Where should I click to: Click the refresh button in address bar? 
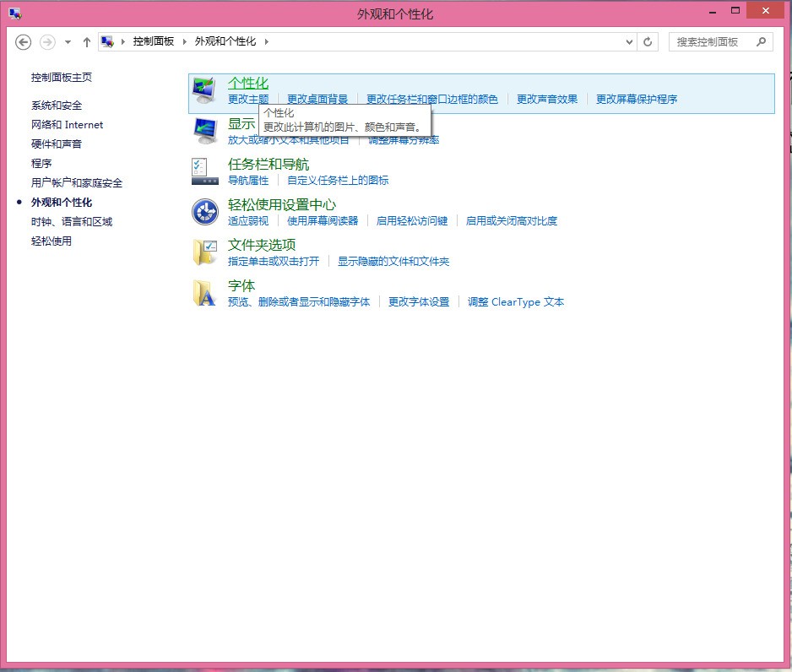pyautogui.click(x=648, y=41)
